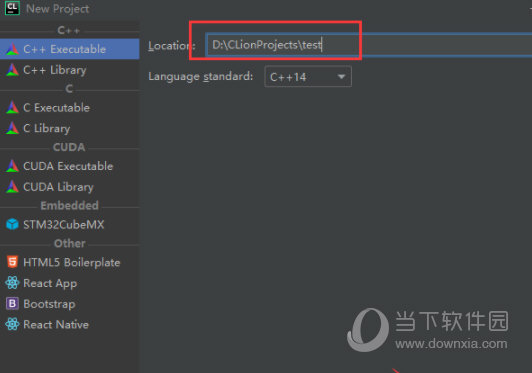Image resolution: width=532 pixels, height=373 pixels.
Task: Click the CUDA Executable triangle icon
Action: [13, 166]
